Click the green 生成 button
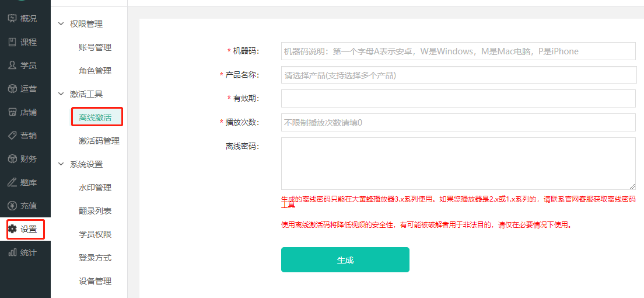The width and height of the screenshot is (644, 298). click(345, 260)
